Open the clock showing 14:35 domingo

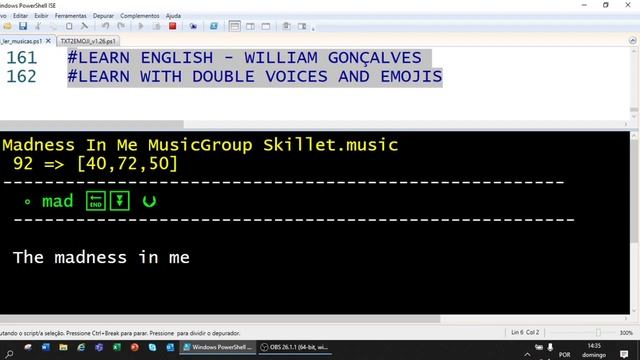[594, 351]
